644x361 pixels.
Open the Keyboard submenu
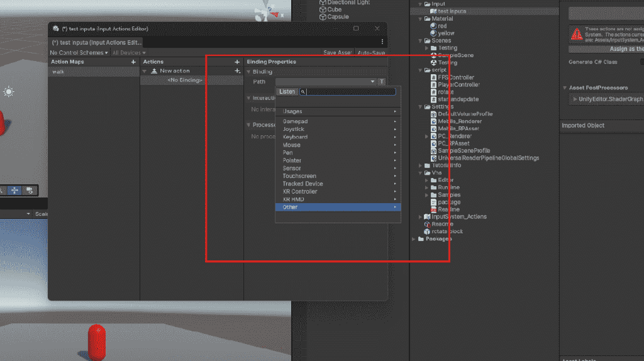tap(338, 137)
